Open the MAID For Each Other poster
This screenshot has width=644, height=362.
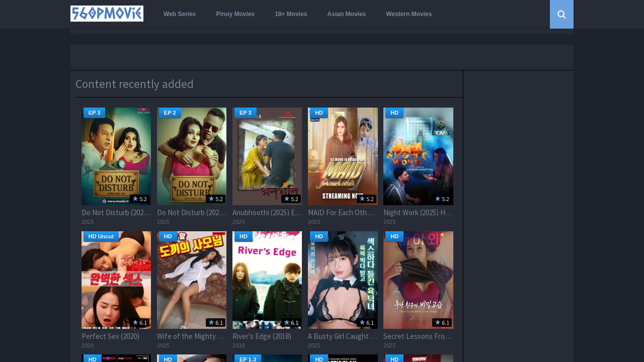click(x=343, y=156)
